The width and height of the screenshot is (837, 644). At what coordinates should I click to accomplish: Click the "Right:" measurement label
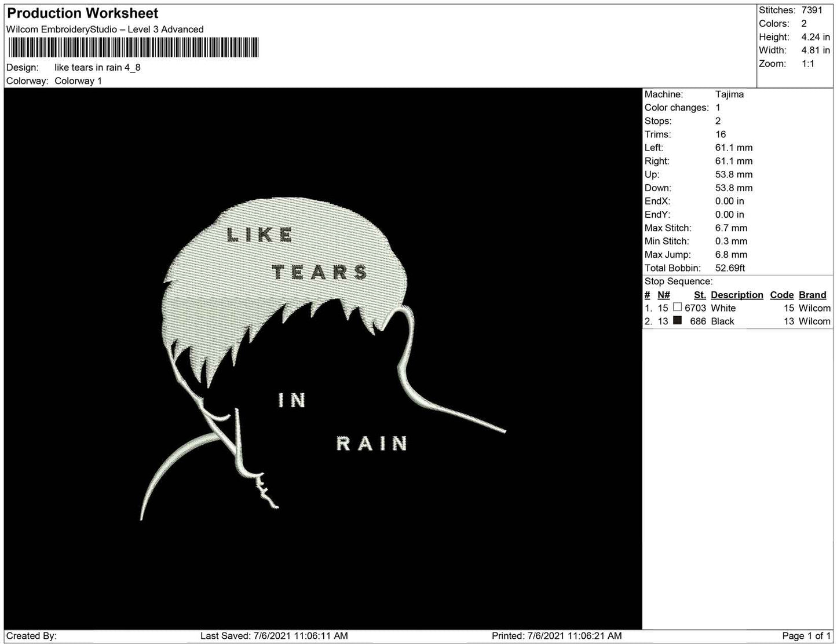657,161
